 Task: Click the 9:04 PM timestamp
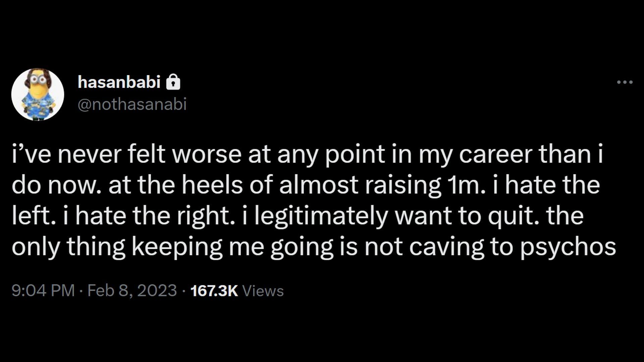click(43, 291)
